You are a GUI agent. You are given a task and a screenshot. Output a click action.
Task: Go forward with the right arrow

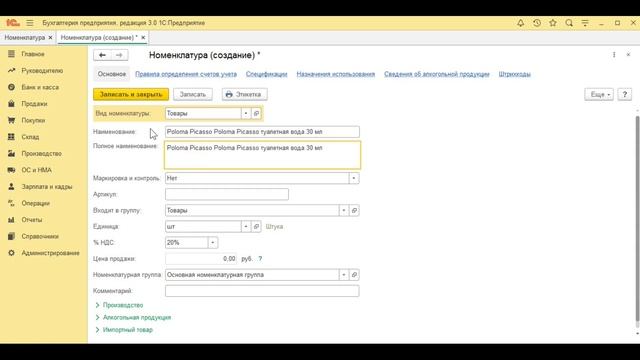tap(119, 55)
